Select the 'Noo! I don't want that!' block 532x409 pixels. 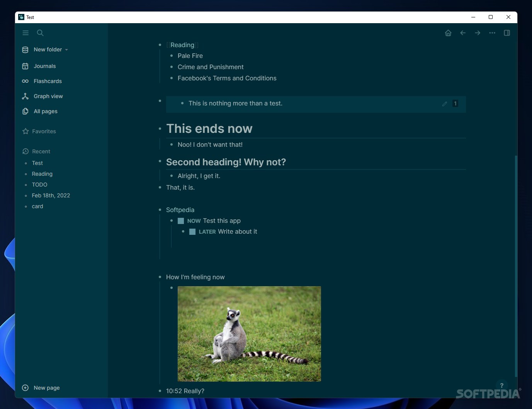[210, 144]
